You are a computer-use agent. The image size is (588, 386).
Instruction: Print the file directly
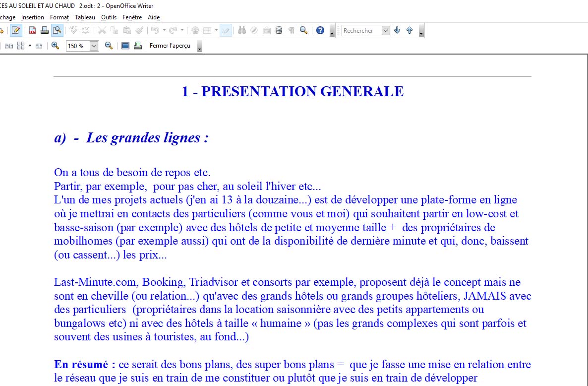click(x=45, y=30)
